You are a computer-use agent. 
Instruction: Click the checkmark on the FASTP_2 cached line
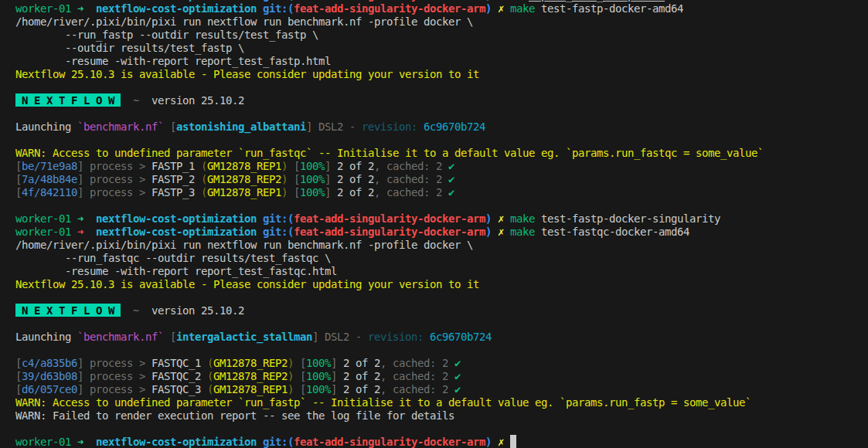point(452,178)
